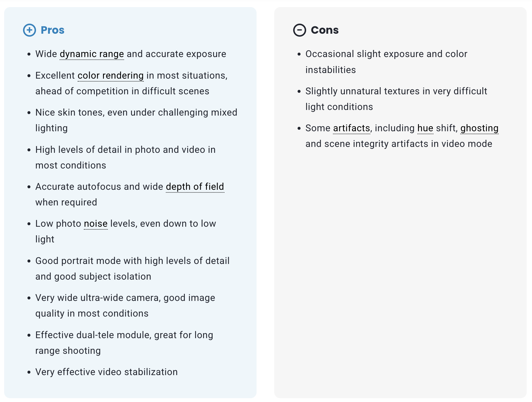Follow the "color rendering" underlined link
Image resolution: width=532 pixels, height=402 pixels.
(x=110, y=76)
